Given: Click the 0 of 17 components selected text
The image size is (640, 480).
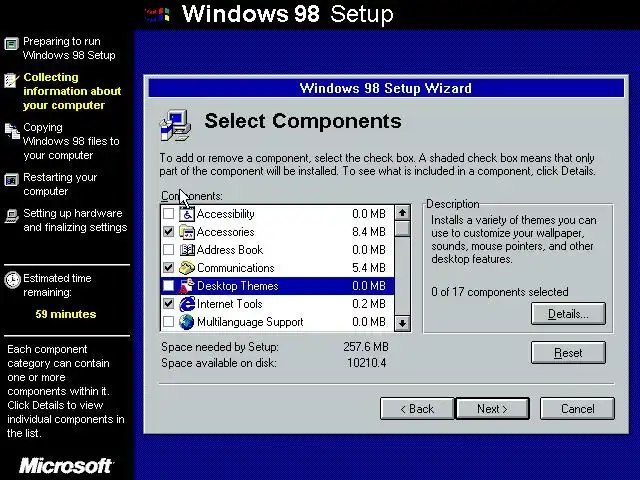Looking at the screenshot, I should [500, 292].
